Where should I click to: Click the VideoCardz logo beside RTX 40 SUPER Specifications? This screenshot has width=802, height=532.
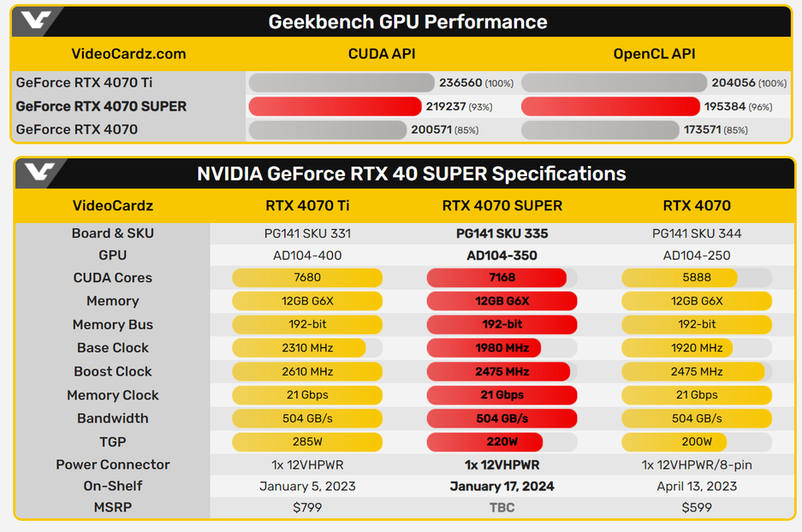[38, 173]
